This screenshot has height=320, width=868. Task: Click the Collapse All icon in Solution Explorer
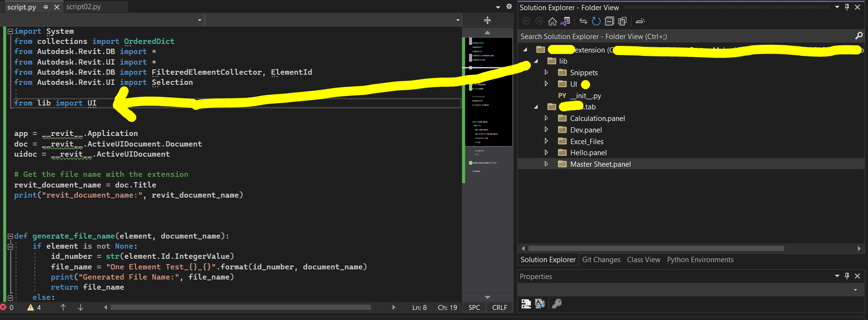(x=609, y=21)
